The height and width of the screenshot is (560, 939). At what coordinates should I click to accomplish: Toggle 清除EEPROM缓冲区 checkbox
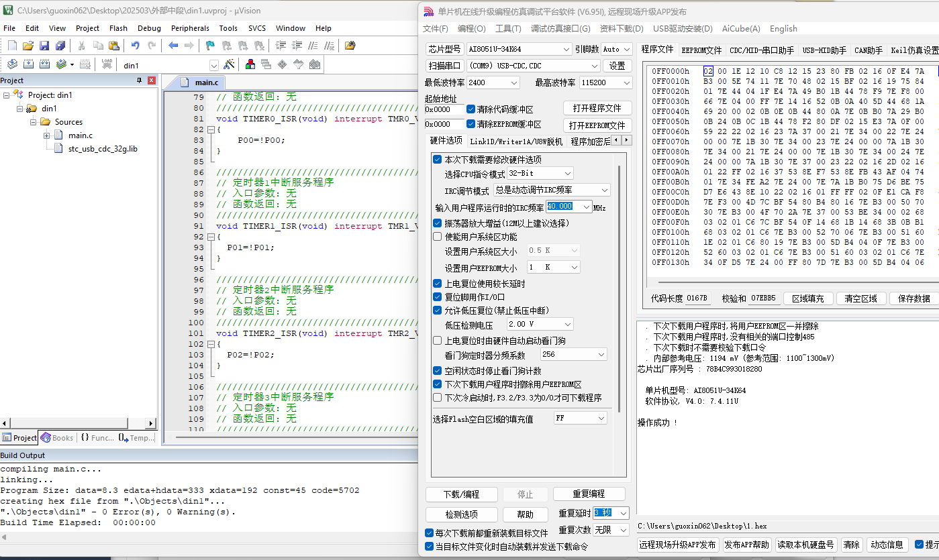coord(471,124)
